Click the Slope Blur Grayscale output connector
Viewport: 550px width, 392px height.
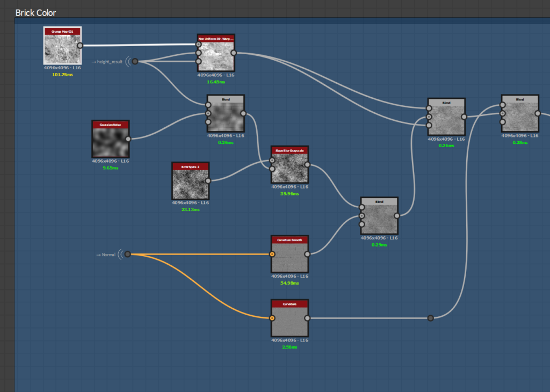307,165
